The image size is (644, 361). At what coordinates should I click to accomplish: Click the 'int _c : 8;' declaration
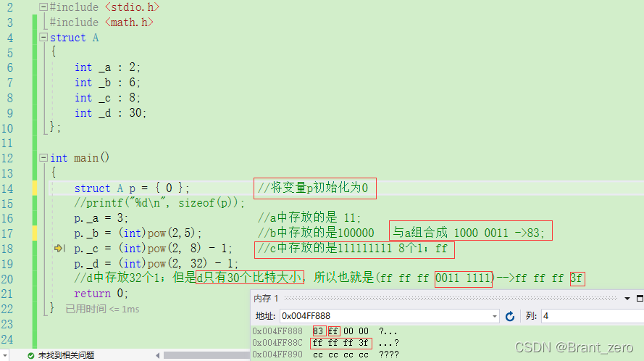point(107,98)
